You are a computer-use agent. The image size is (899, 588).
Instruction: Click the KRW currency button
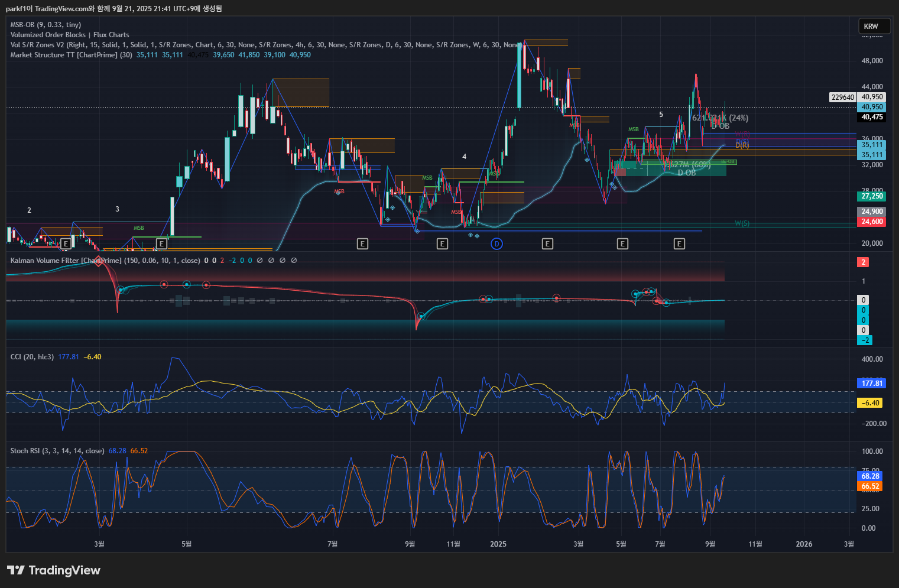(874, 26)
